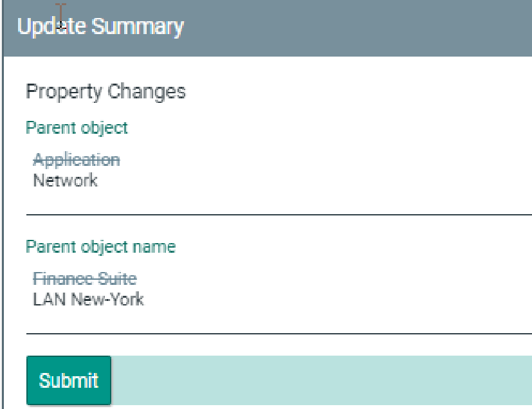Click the struck-through Application value
This screenshot has height=409, width=532.
[76, 159]
